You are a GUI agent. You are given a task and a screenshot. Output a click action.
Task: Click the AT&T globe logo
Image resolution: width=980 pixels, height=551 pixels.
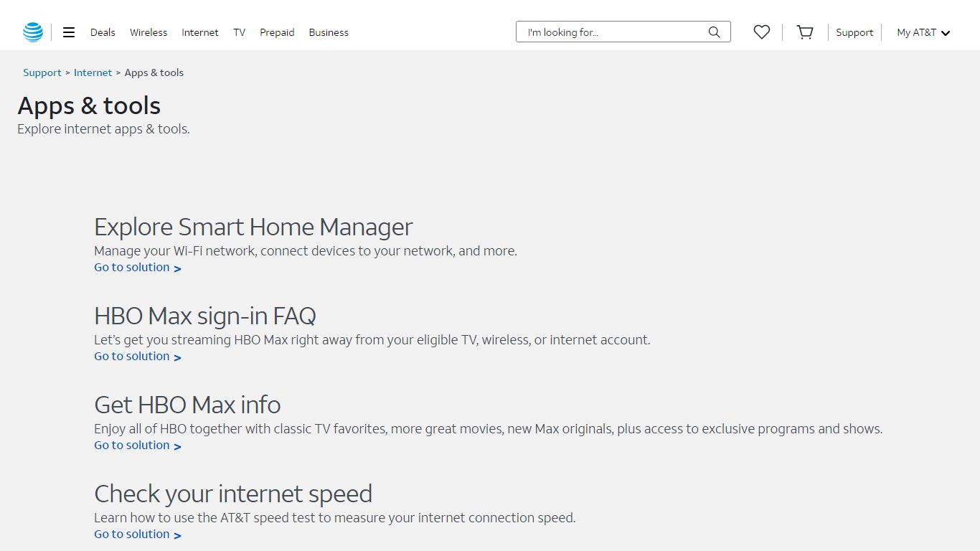33,32
